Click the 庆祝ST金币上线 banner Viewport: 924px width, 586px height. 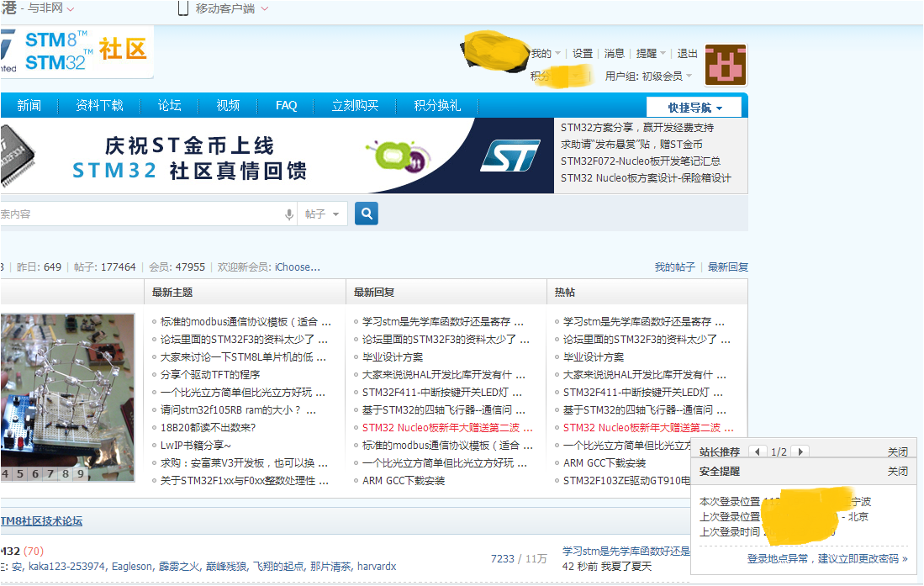point(276,156)
